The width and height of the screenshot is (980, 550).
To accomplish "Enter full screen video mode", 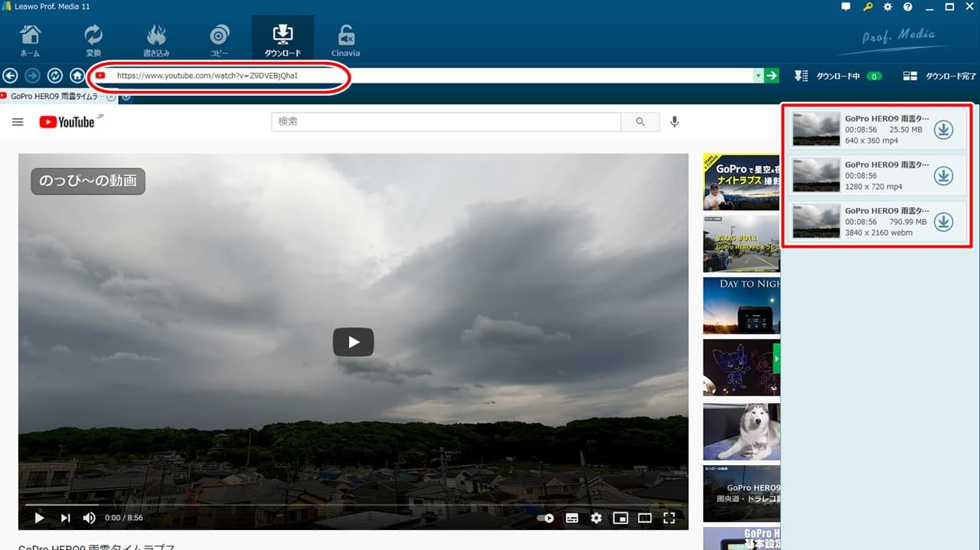I will (x=669, y=518).
